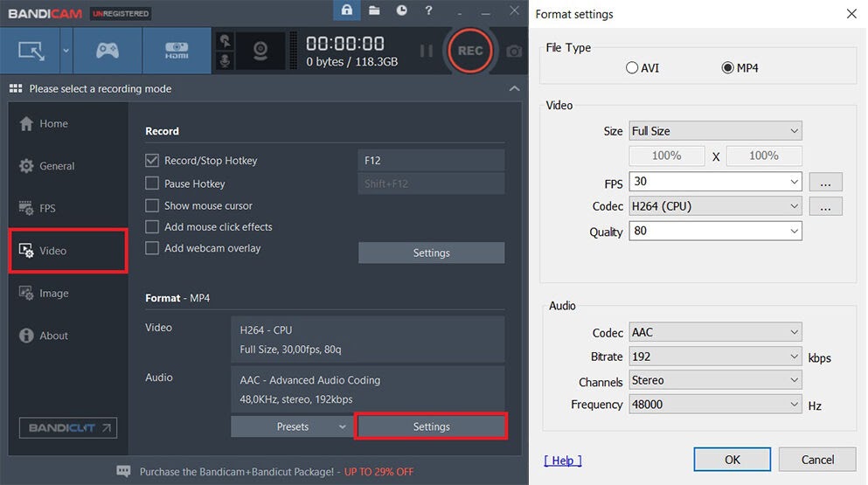This screenshot has height=485, width=868.
Task: Open the Channels dropdown showing Stereo
Action: point(715,380)
